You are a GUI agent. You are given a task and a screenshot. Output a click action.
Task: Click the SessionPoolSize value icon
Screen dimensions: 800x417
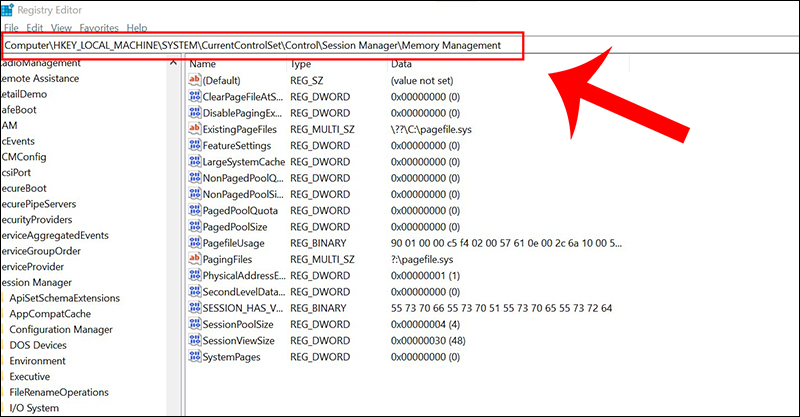pos(194,324)
